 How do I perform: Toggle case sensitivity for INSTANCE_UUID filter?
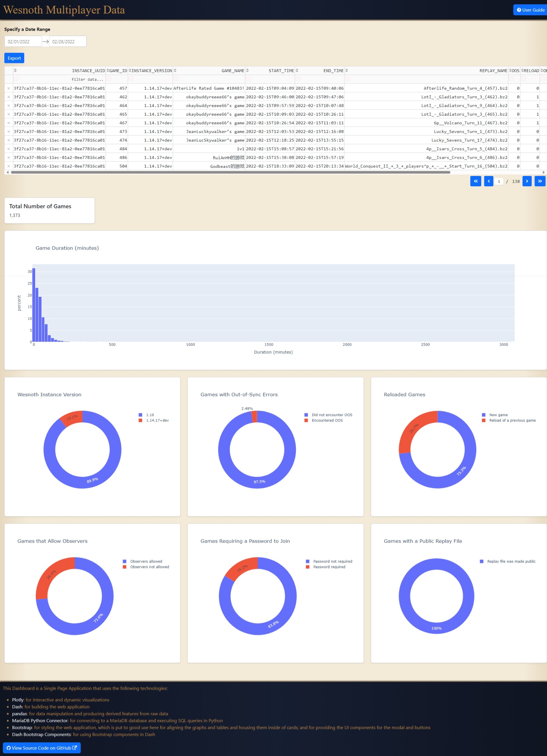pyautogui.click(x=16, y=79)
